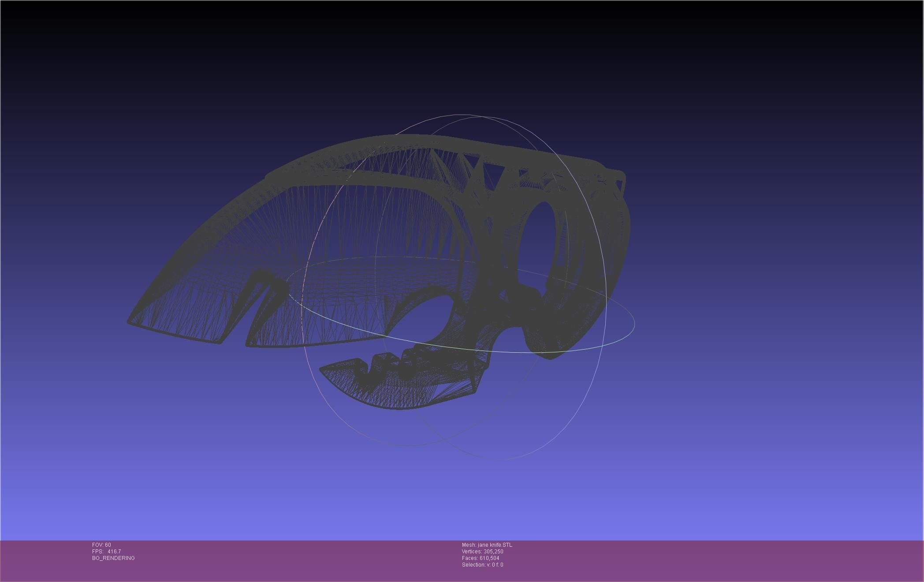Click the empty dark background above the mesh

point(441,53)
